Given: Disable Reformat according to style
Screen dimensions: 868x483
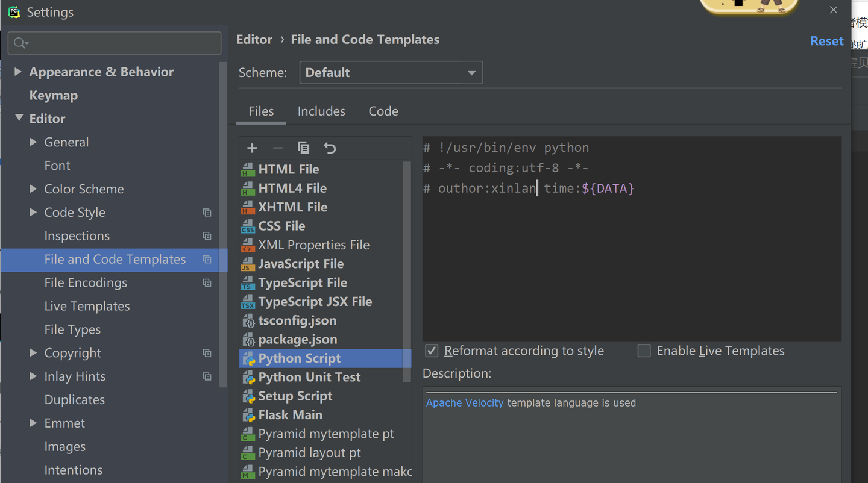Looking at the screenshot, I should [x=432, y=351].
